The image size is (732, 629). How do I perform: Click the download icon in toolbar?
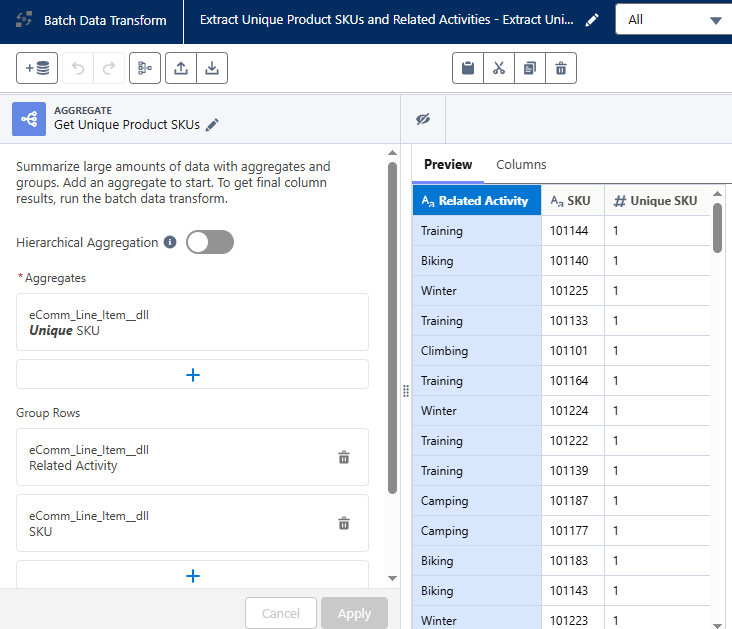(x=211, y=68)
